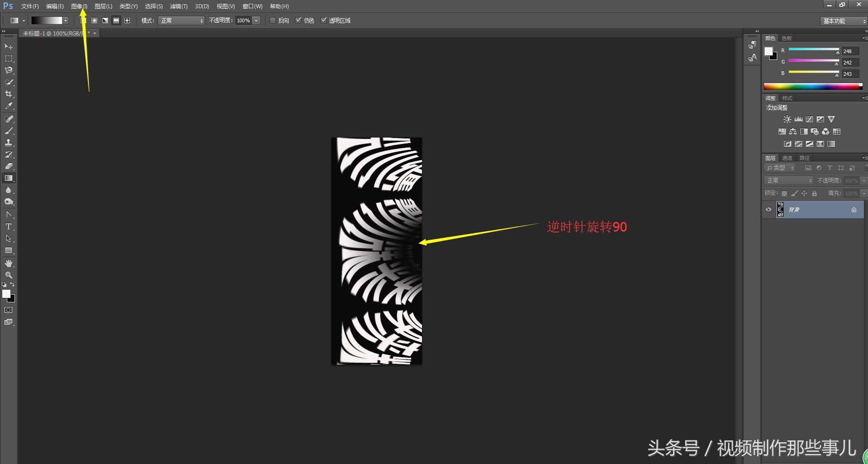
Task: Select the Clone Stamp tool
Action: coord(9,143)
